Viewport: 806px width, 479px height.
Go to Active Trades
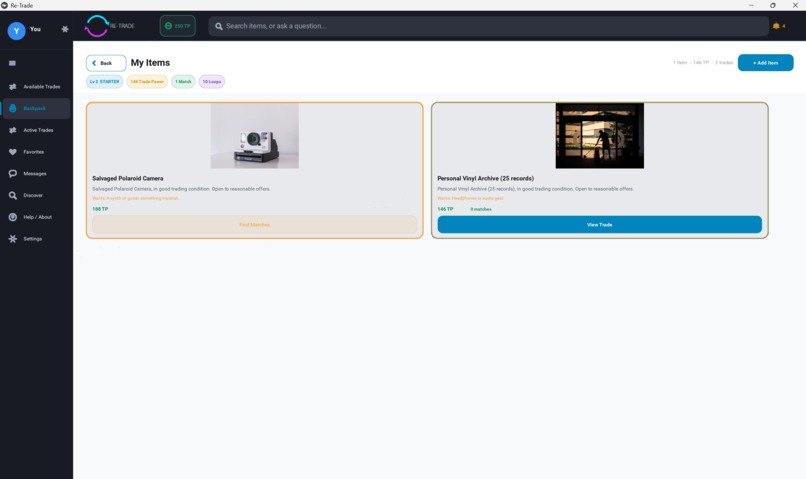tap(36, 131)
